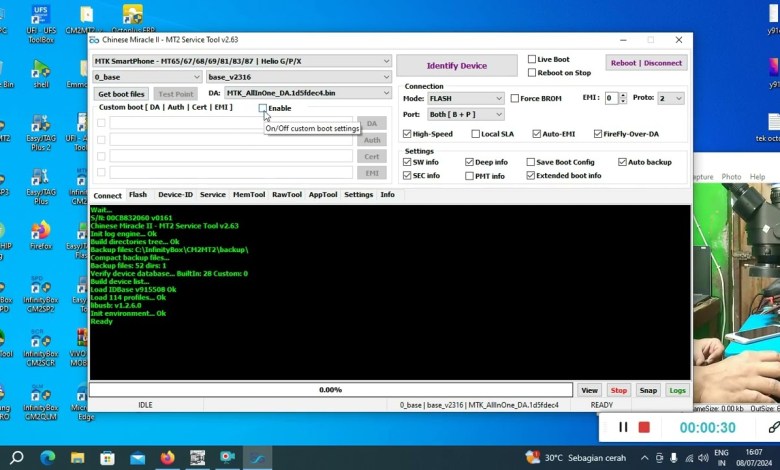Check Reboot on Stop
Viewport: 780px width, 470px height.
532,73
